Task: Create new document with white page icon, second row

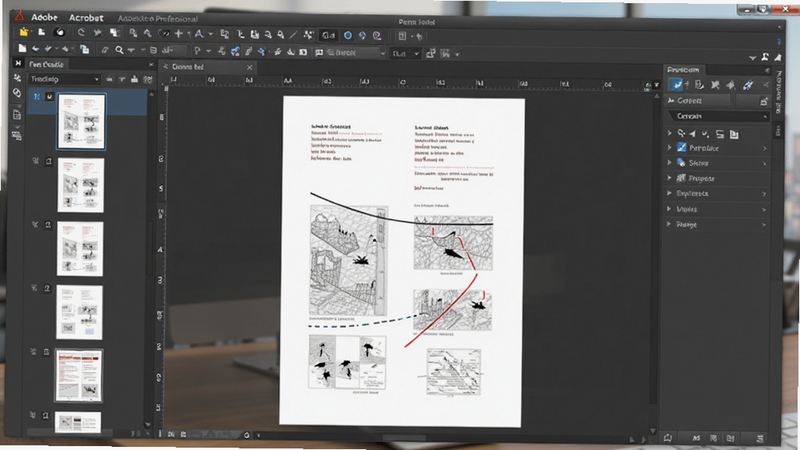Action: (x=22, y=48)
